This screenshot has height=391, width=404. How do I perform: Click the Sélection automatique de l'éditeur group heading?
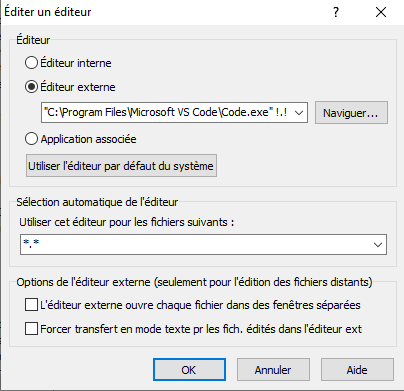(x=97, y=202)
